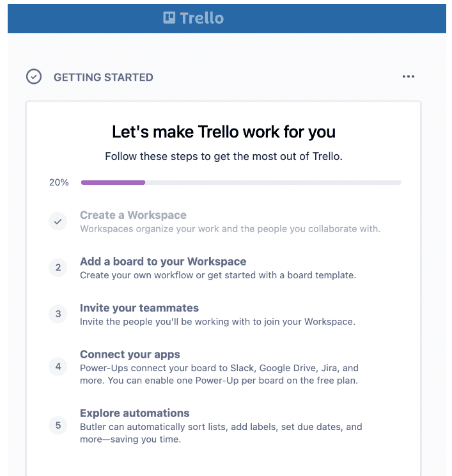This screenshot has width=452, height=476.
Task: Click the step 5 number badge
Action: tap(58, 425)
